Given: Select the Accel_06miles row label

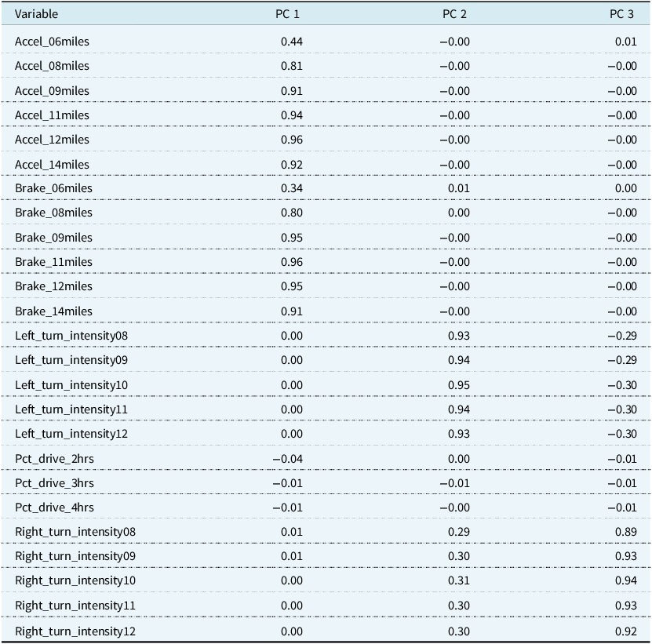Looking at the screenshot, I should (52, 42).
